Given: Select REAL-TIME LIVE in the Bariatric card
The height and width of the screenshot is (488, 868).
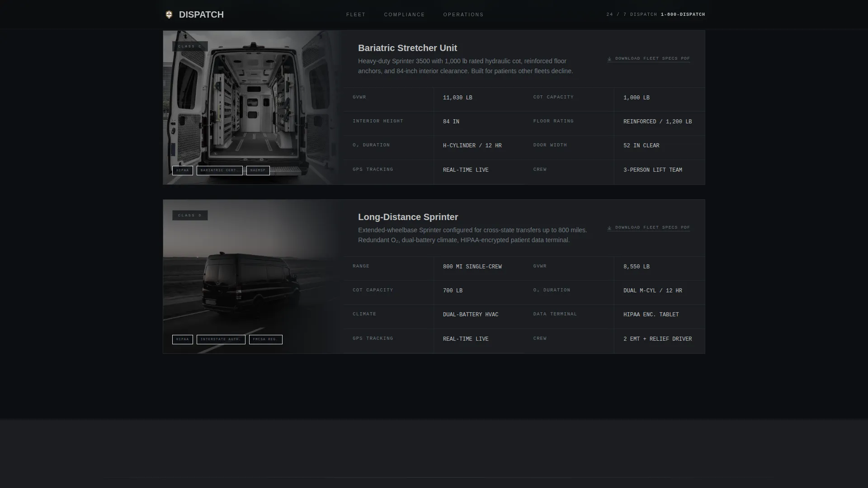Looking at the screenshot, I should pyautogui.click(x=466, y=170).
